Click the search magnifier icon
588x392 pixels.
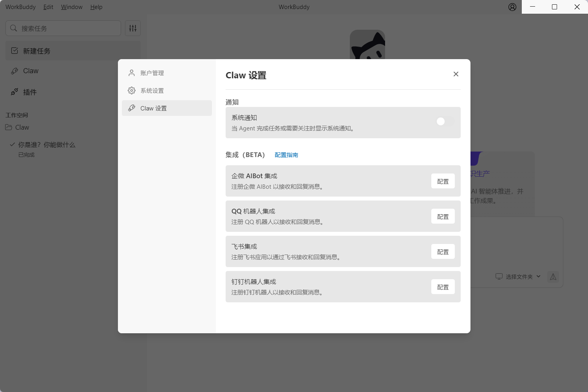click(x=14, y=28)
